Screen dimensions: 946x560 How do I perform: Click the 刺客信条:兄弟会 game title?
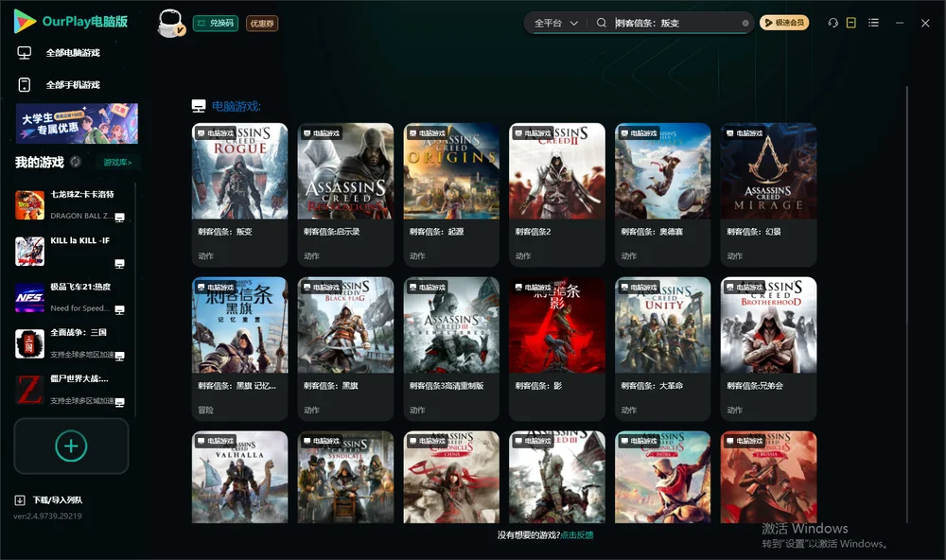[755, 386]
